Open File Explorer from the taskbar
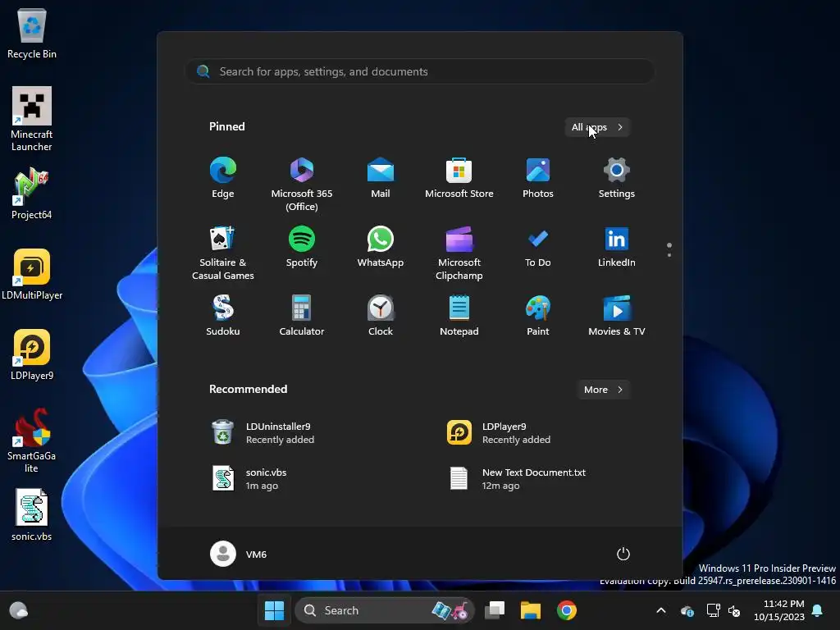 click(531, 610)
